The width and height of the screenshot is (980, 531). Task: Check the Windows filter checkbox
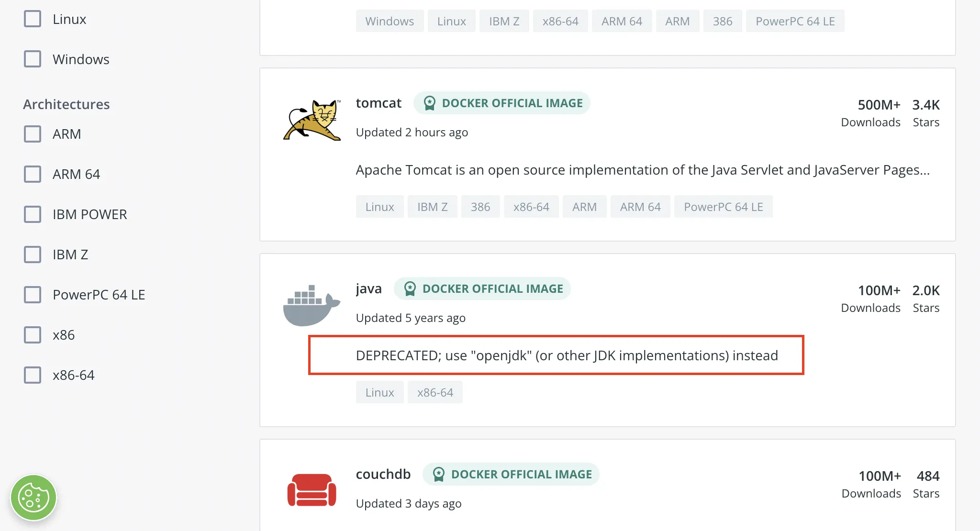point(33,59)
